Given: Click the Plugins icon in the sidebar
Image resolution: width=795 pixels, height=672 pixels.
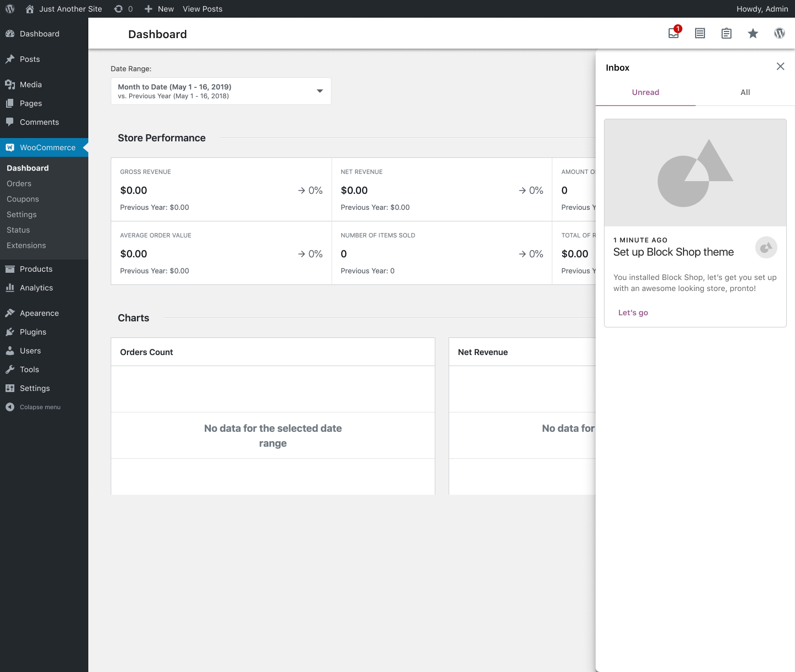Looking at the screenshot, I should coord(32,332).
